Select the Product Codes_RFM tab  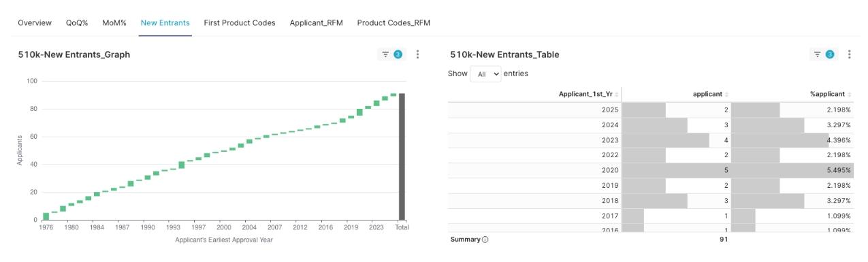tap(393, 23)
